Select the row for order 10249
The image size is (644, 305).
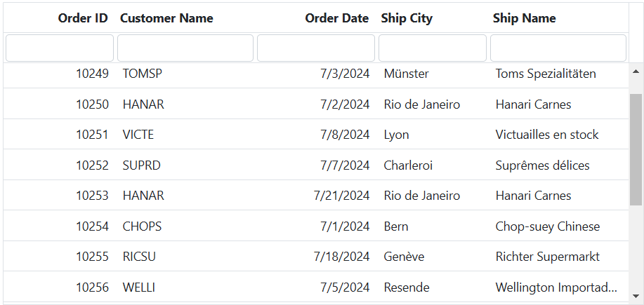tap(92, 74)
